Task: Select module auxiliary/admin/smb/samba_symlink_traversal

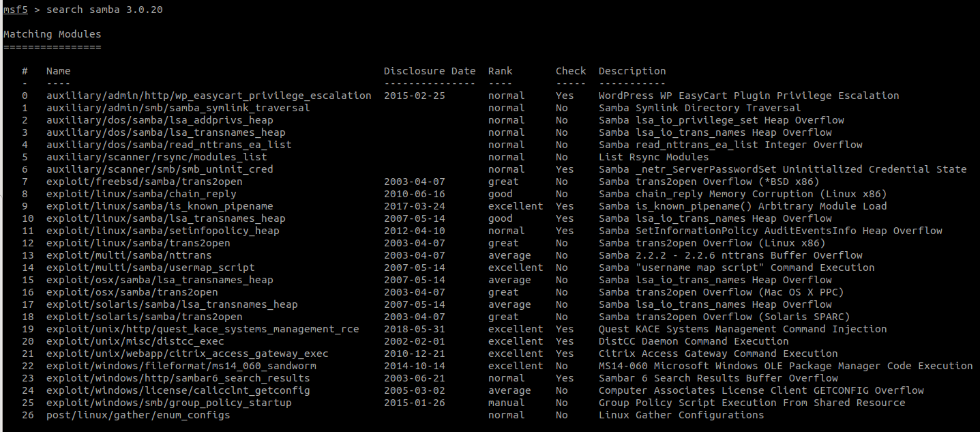Action: (x=177, y=108)
